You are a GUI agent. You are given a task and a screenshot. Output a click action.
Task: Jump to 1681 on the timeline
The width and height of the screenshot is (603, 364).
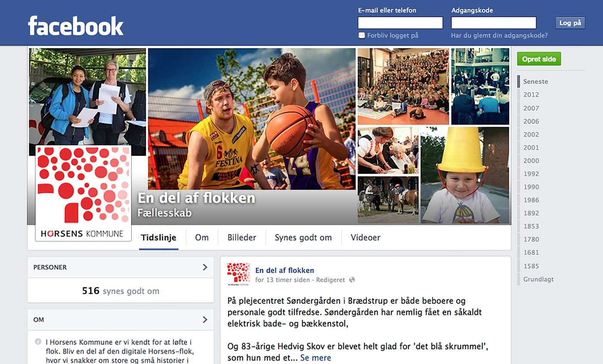click(531, 252)
